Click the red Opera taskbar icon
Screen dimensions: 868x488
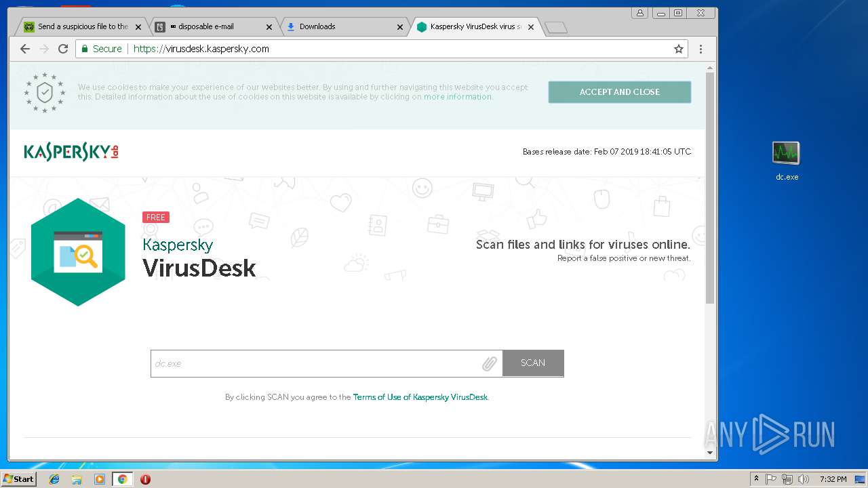coord(145,479)
